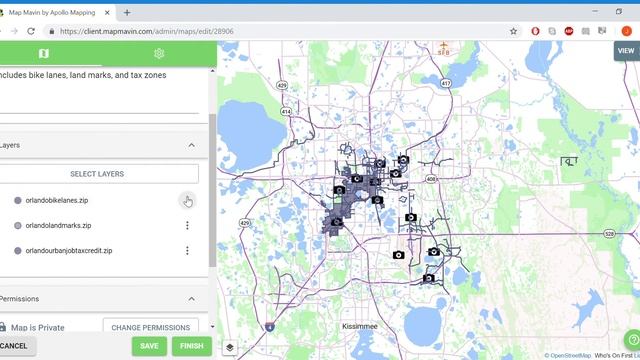The image size is (640, 360).
Task: Click the route 429 shield near Lake Apopka
Action: 282,85
